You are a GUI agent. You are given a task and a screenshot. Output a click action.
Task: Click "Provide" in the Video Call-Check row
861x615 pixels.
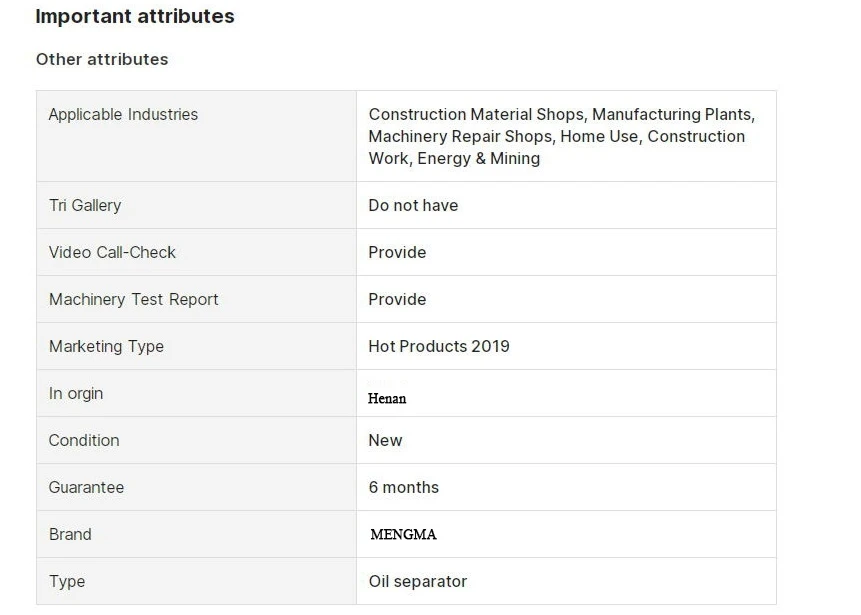tap(397, 252)
